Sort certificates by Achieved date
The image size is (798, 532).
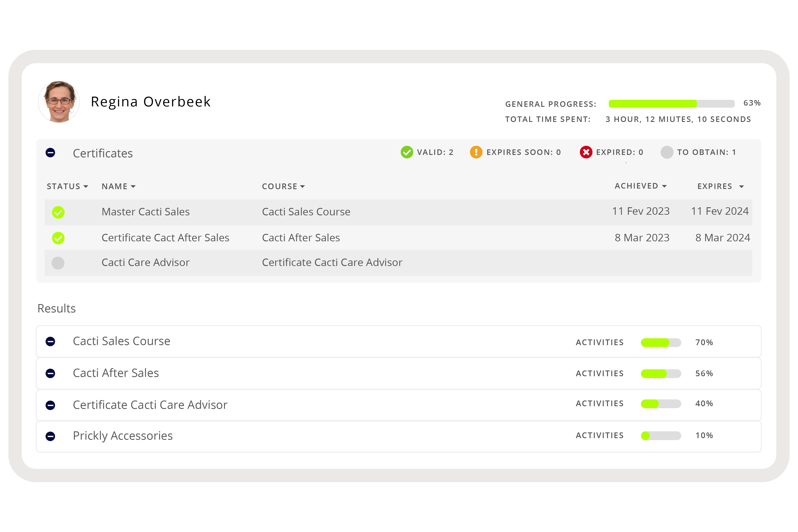pos(641,186)
